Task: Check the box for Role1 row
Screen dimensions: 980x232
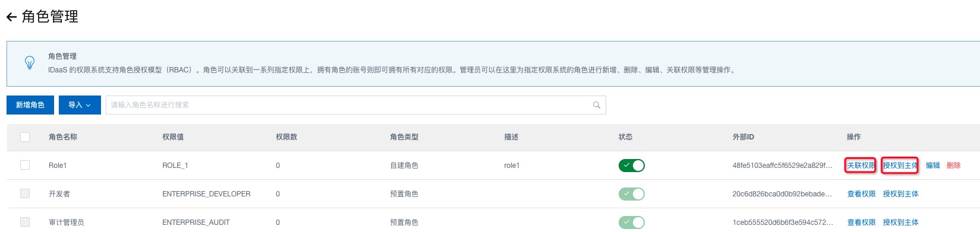Action: pos(25,165)
